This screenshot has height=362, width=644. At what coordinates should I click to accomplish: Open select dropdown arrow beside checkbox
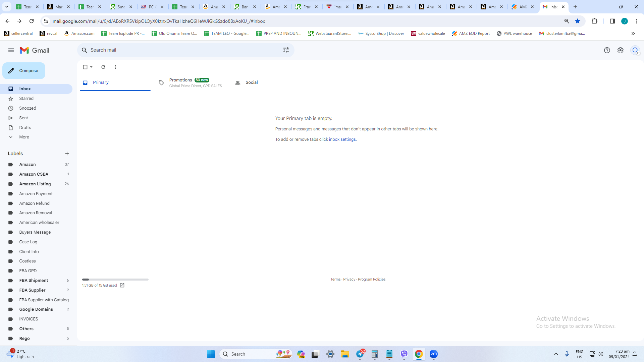(91, 67)
